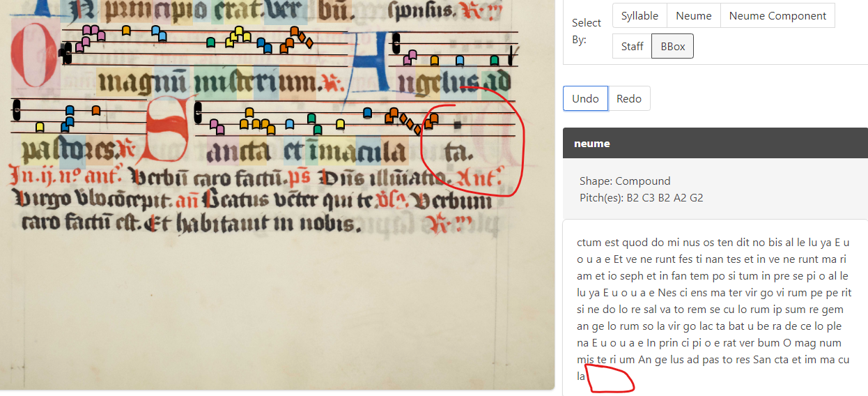Select the orange neume above syllable 'mag'
868x396 pixels.
[126, 30]
